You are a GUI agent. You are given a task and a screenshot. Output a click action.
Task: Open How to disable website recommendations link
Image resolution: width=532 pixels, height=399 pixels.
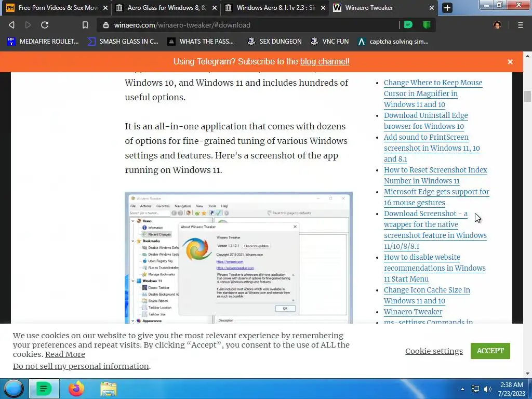[435, 268]
